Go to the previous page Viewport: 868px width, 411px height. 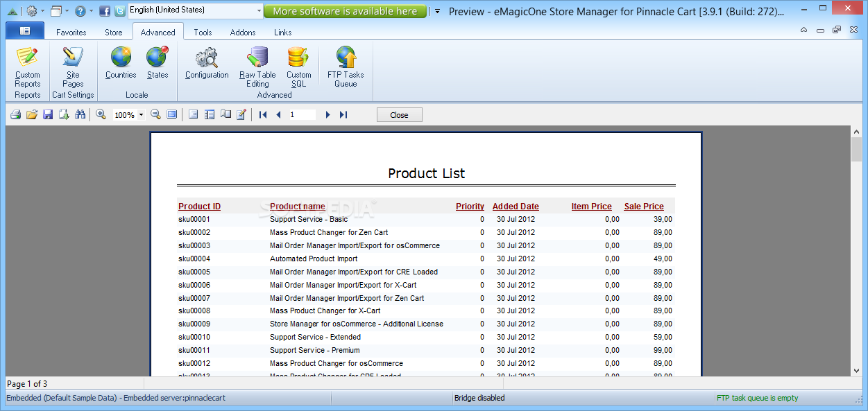pyautogui.click(x=279, y=114)
